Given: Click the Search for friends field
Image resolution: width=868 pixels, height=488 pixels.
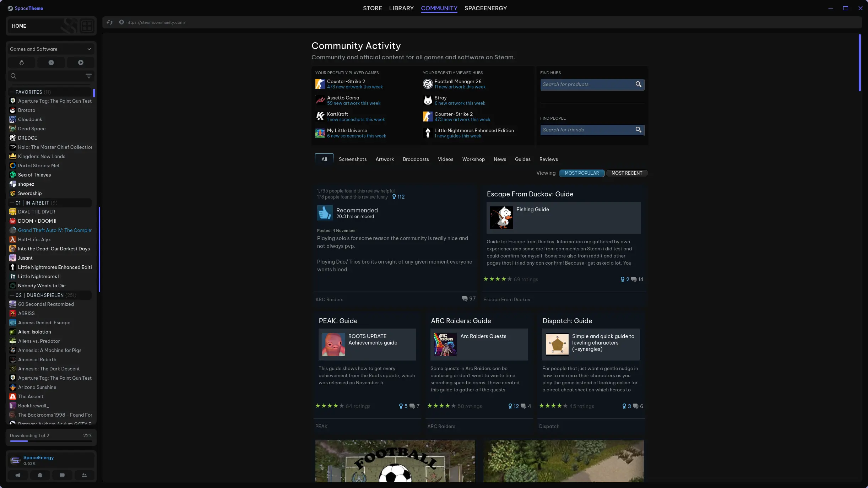Looking at the screenshot, I should pos(587,130).
